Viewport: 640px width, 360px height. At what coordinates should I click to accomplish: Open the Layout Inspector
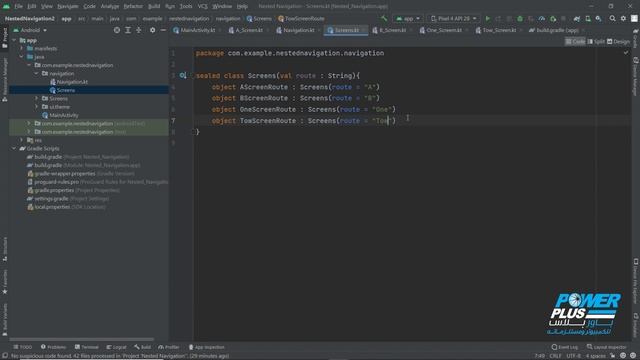607,347
